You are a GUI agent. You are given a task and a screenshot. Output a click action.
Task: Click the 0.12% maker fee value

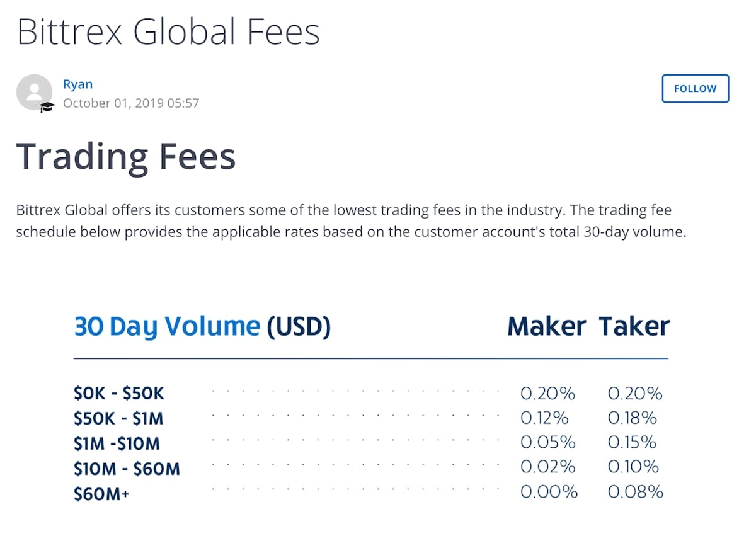544,418
